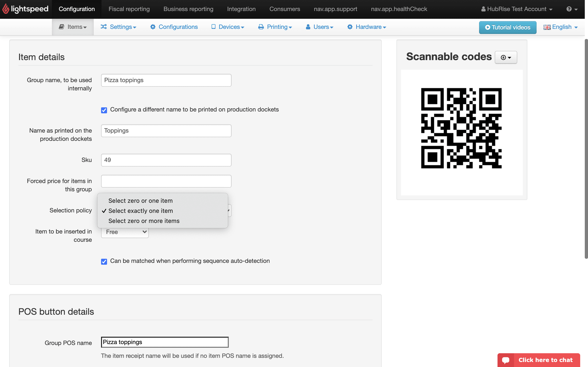Toggle sequence auto-detection matching checkbox
588x367 pixels.
(104, 261)
